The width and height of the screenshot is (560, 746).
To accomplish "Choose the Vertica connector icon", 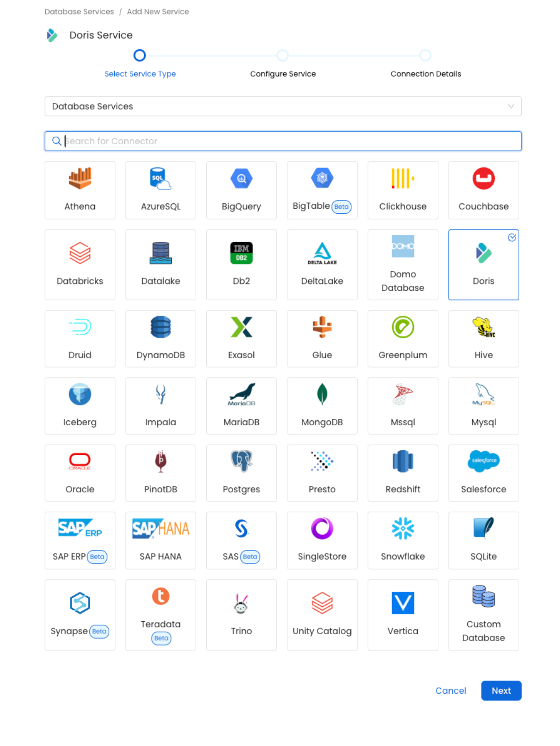I will pos(402,603).
